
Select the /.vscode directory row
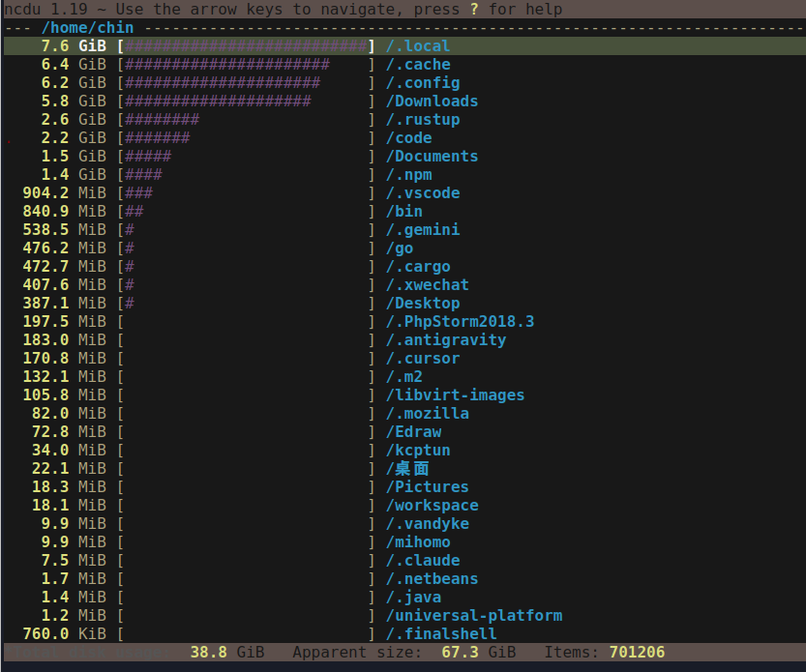point(422,192)
